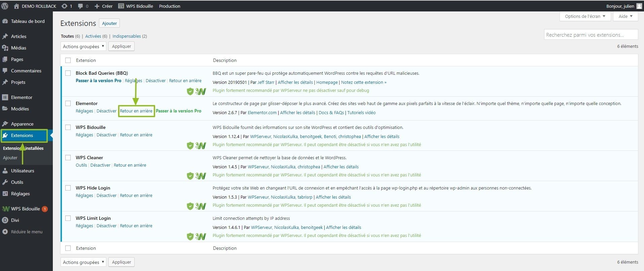The width and height of the screenshot is (644, 271).
Task: Click the Outils wrench icon
Action: (5, 182)
